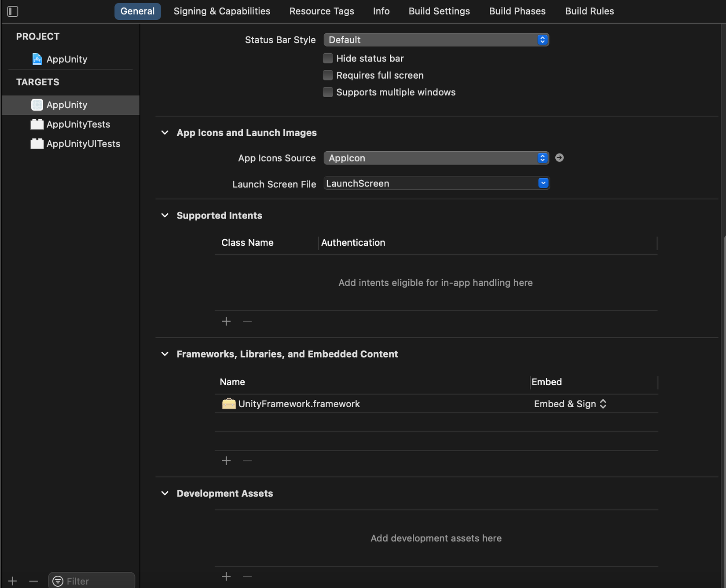Switch to the Build Settings tab

[439, 11]
